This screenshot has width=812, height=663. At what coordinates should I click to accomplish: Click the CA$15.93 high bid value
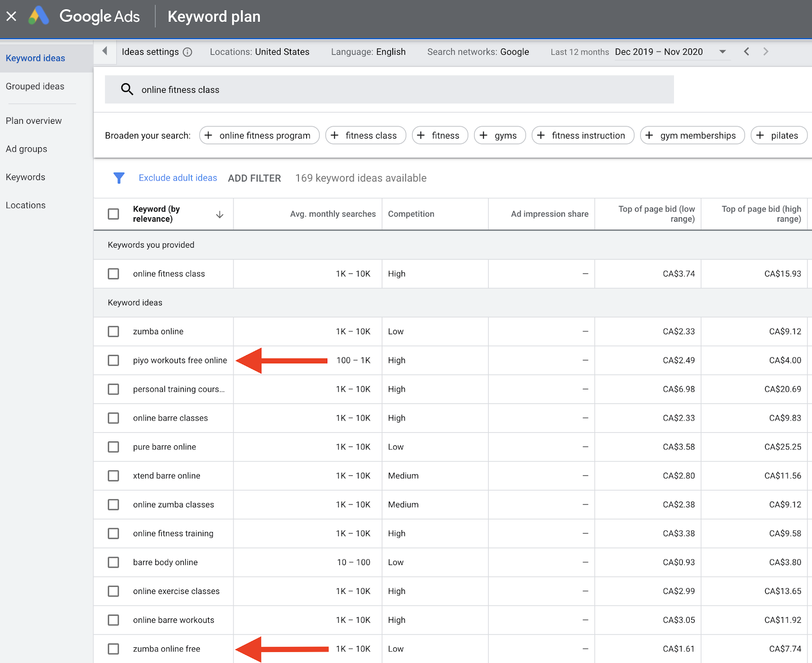coord(783,274)
